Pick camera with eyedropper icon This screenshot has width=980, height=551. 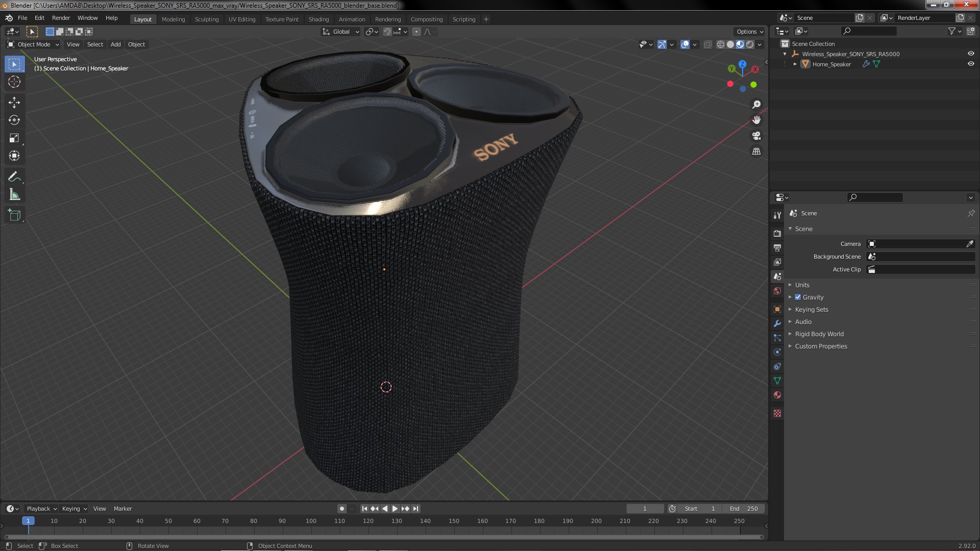pos(969,244)
